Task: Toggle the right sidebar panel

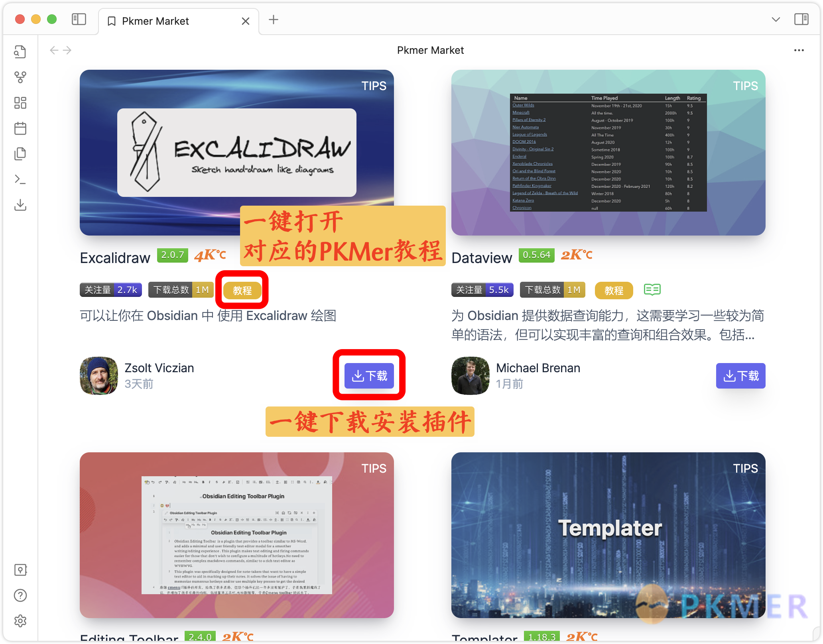Action: click(x=801, y=19)
